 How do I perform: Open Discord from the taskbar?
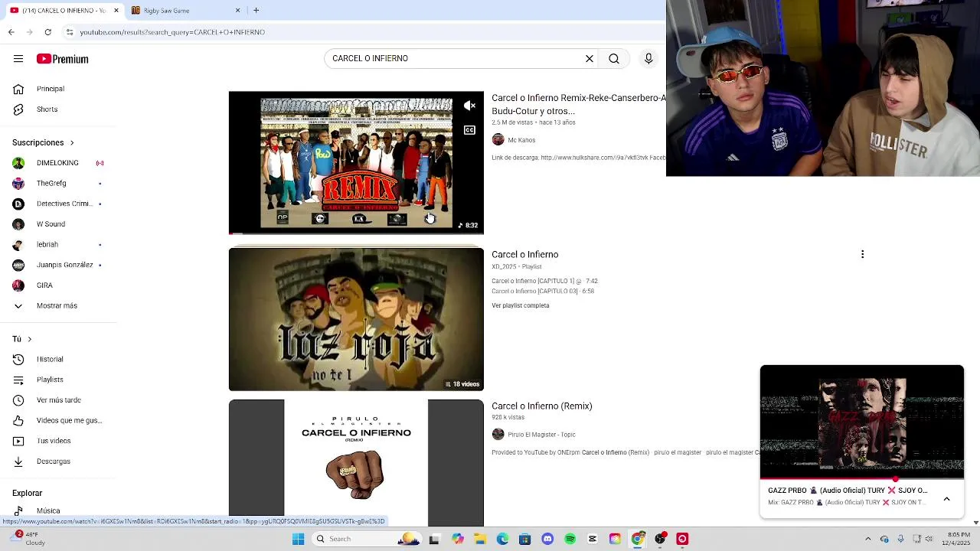pyautogui.click(x=547, y=539)
